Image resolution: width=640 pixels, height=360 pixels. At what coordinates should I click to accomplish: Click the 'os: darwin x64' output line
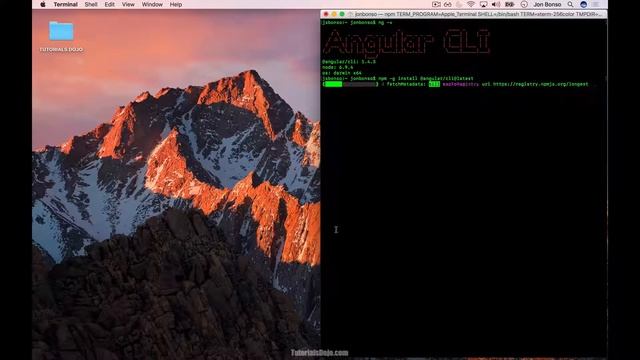(x=342, y=73)
